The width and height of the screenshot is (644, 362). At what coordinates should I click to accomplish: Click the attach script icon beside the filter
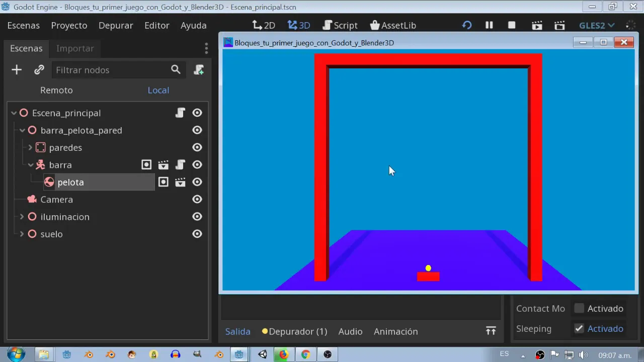click(x=199, y=70)
